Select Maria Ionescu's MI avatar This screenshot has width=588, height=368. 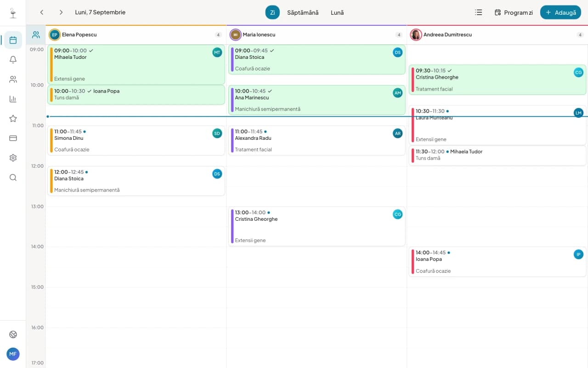click(236, 34)
